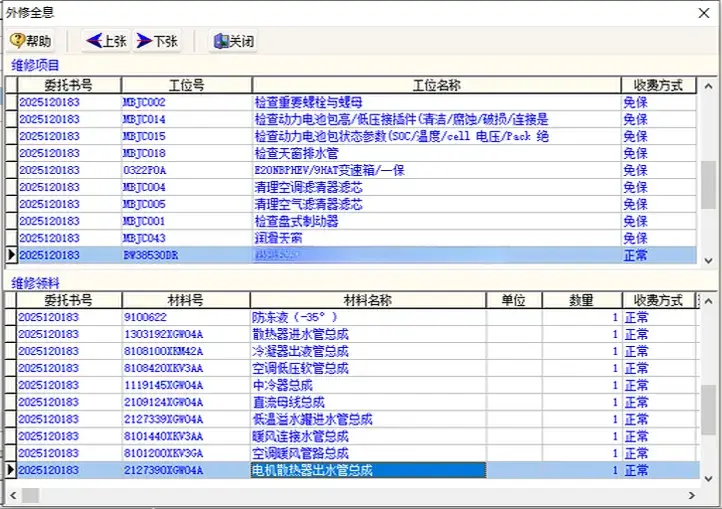This screenshot has height=509, width=722.
Task: Click the 材料名称 column header
Action: [x=367, y=300]
